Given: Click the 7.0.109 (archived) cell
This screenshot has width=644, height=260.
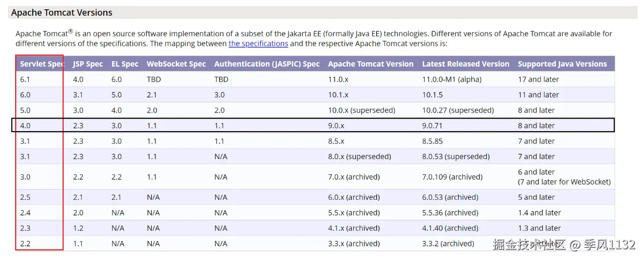Looking at the screenshot, I should [x=452, y=177].
